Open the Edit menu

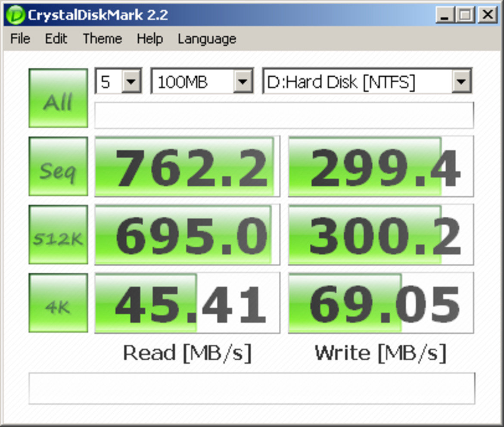56,39
